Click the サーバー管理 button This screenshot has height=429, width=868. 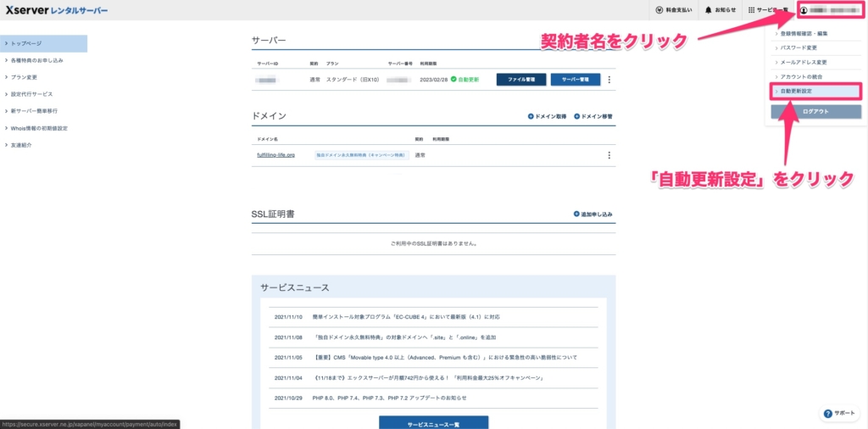tap(575, 80)
